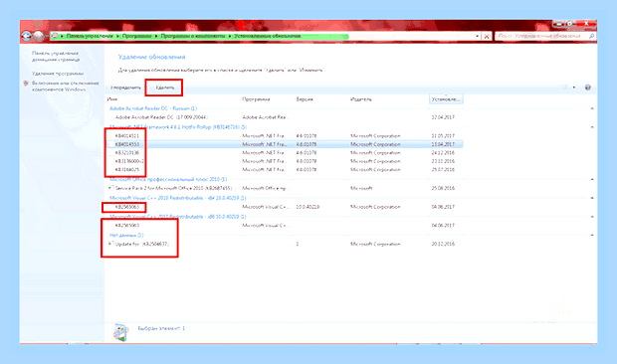This screenshot has height=364, width=617.
Task: Select Update for (KB2504637) row
Action: pos(285,244)
